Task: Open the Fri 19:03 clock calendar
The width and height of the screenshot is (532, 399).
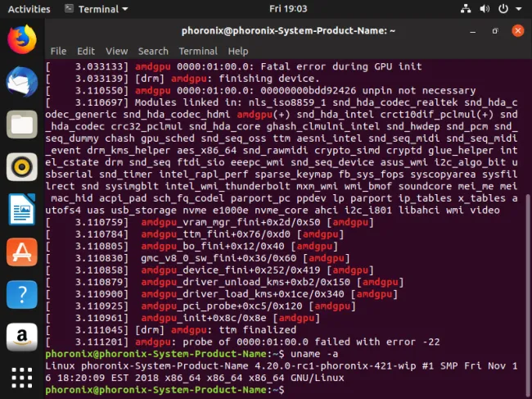Action: click(x=288, y=8)
